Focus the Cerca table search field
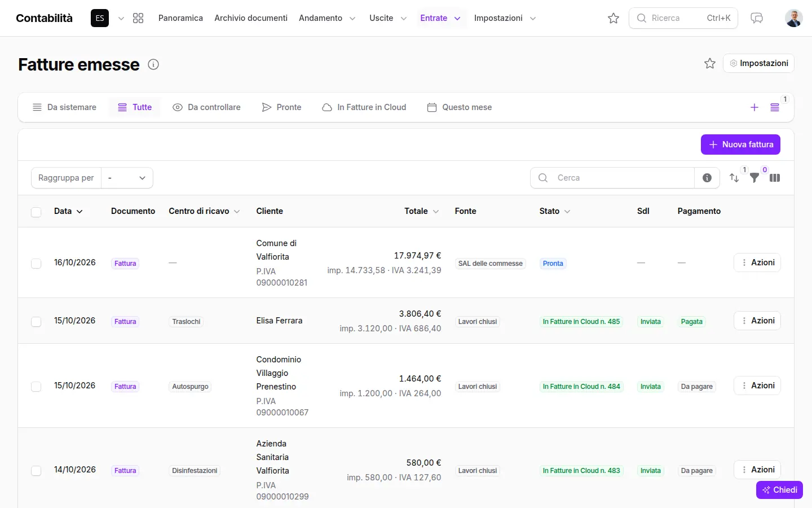This screenshot has height=508, width=812. [x=612, y=178]
